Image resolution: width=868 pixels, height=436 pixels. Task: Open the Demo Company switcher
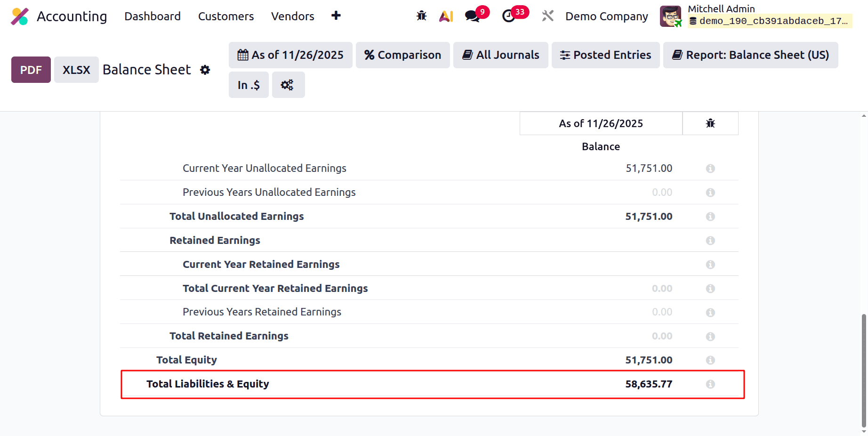[x=607, y=16]
